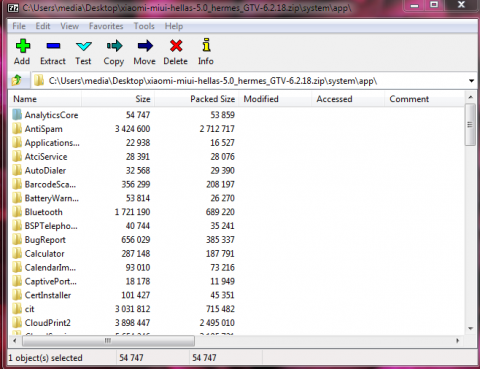Click the horizontal scrollbar thumb
480x369 pixels.
[108, 341]
